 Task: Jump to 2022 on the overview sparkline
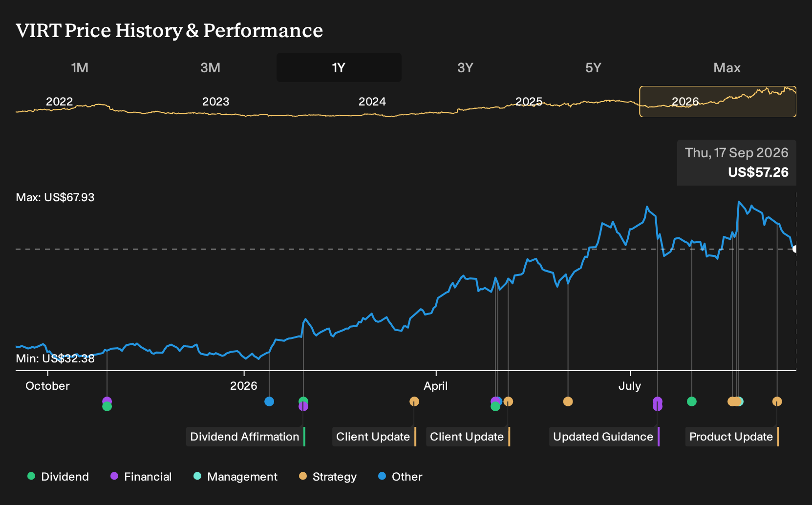coord(59,102)
